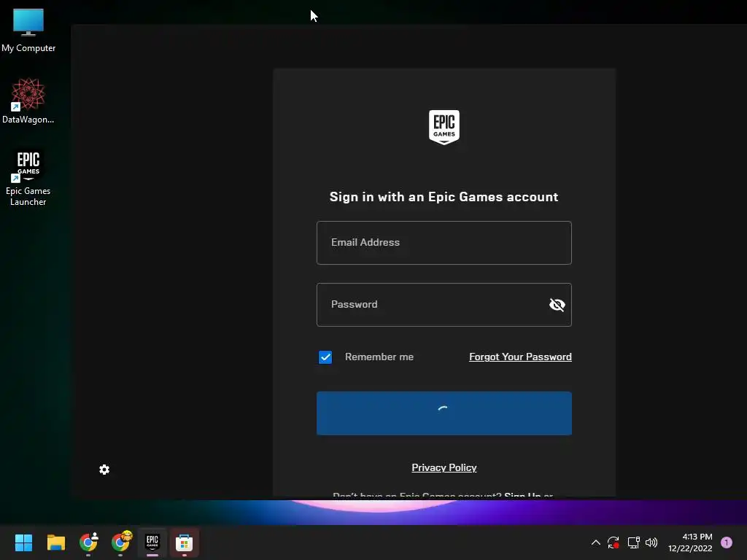
Task: Click Epic Games taskbar icon
Action: [152, 542]
